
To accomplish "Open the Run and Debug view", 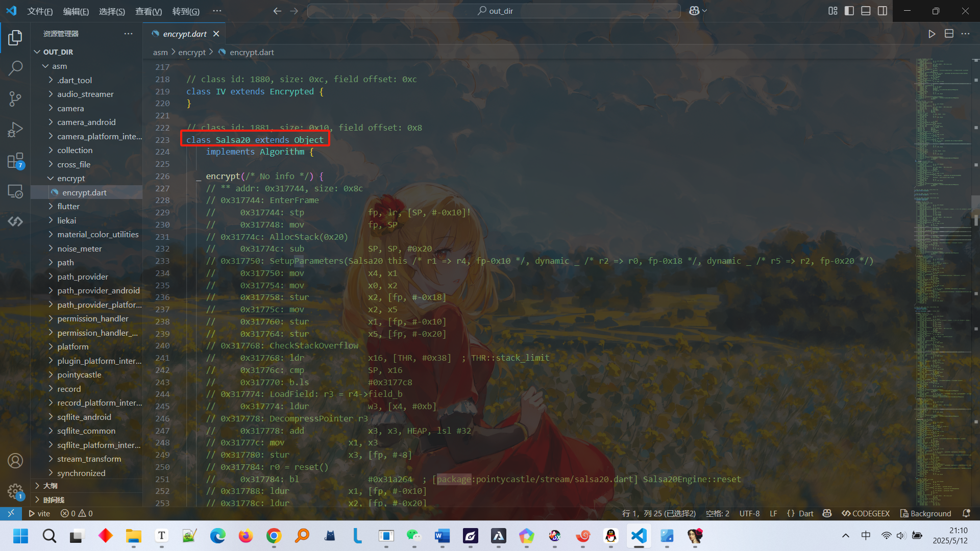I will 15,130.
